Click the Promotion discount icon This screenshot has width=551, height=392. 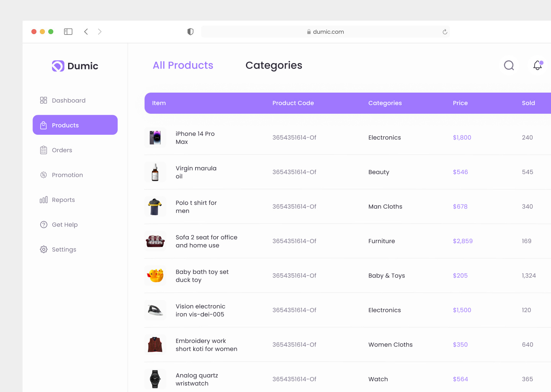44,175
